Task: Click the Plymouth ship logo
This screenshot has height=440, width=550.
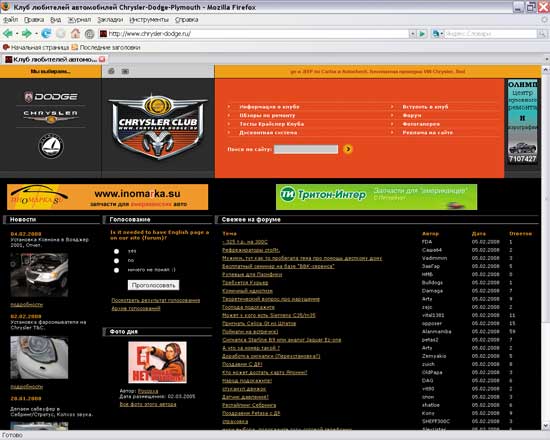Action: pyautogui.click(x=51, y=146)
